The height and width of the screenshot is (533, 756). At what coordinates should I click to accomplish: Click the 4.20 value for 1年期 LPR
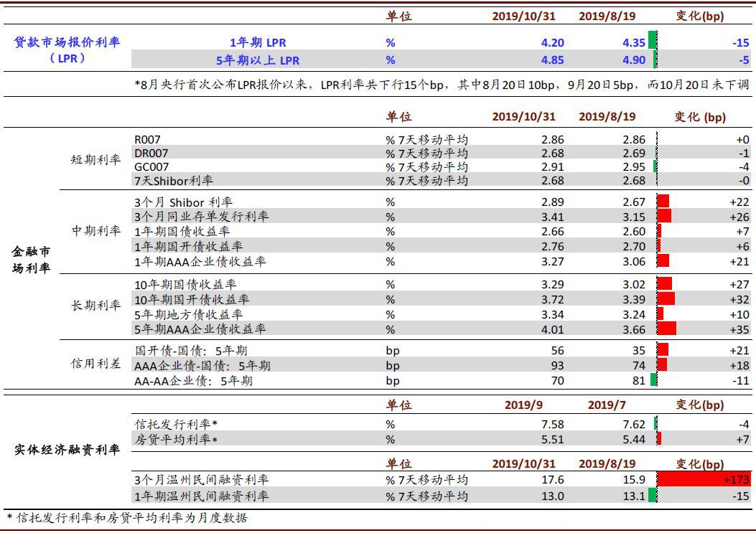552,42
